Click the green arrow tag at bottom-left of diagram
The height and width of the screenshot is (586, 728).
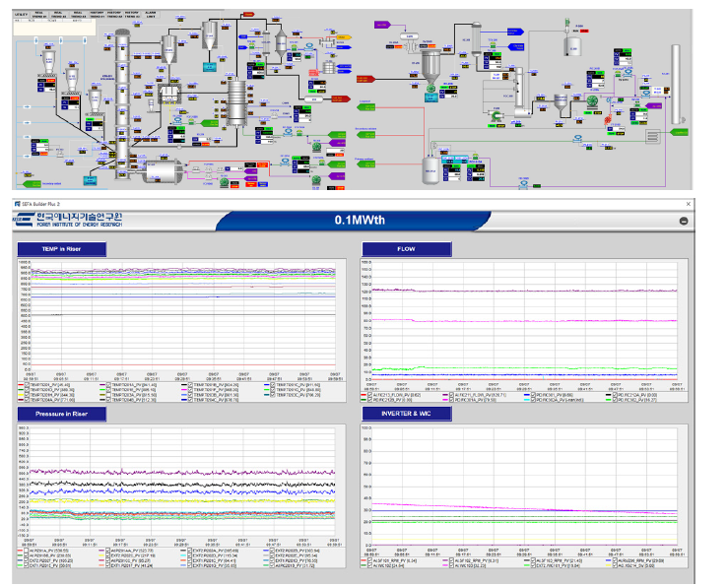pos(33,184)
